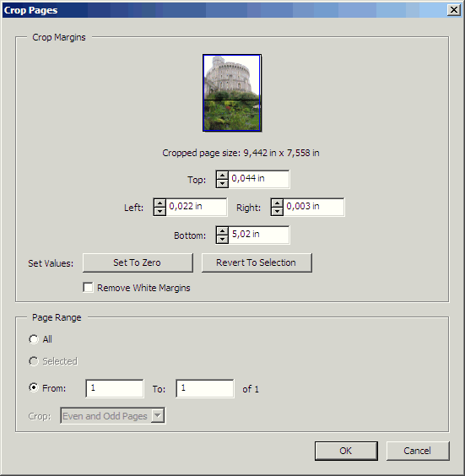This screenshot has width=465, height=476.
Task: Decrease the Bottom margin with down arrow
Action: 222,239
